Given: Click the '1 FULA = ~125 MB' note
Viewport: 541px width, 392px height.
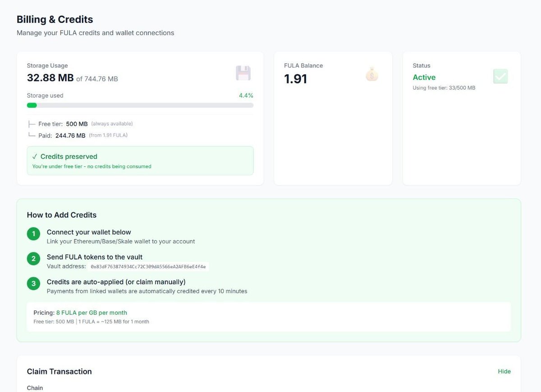Looking at the screenshot, I should (x=114, y=322).
